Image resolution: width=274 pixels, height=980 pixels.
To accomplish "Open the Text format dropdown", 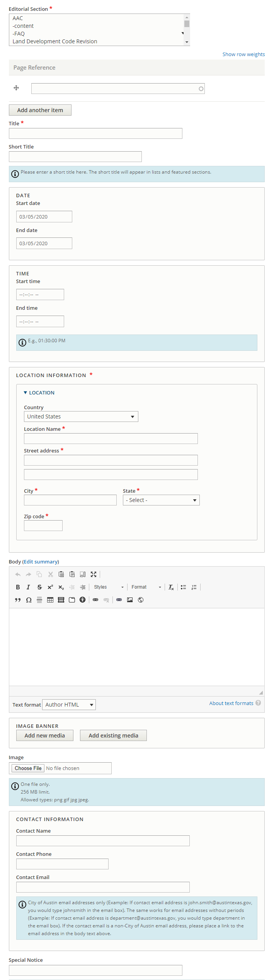I will click(x=69, y=705).
